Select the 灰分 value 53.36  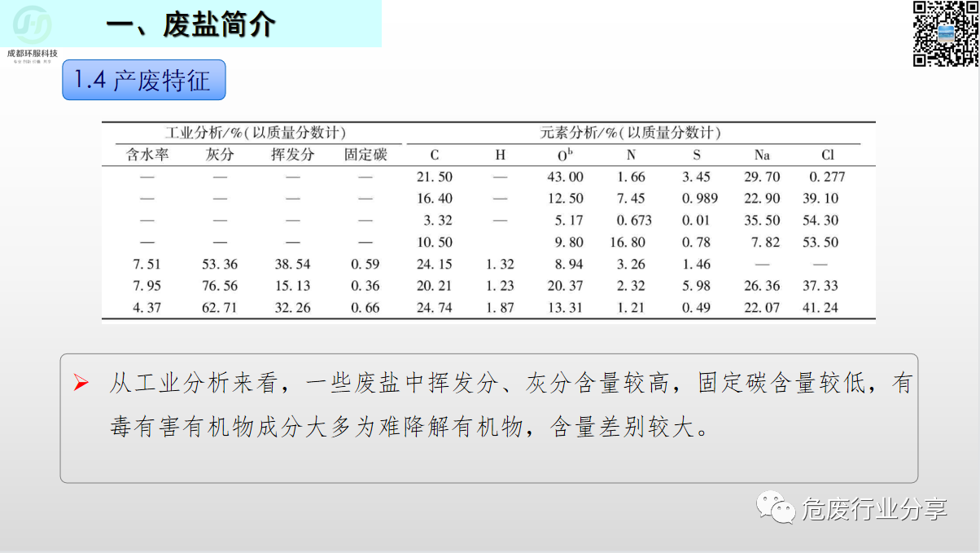click(220, 265)
